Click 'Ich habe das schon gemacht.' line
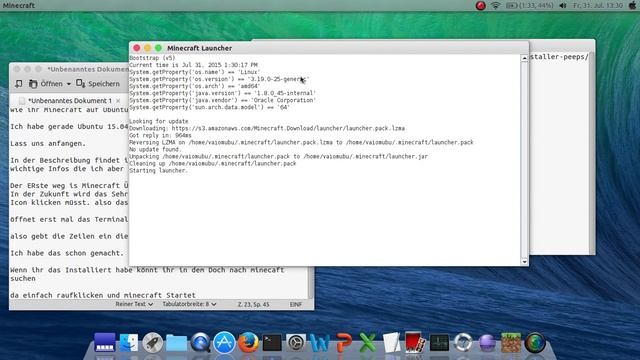 67,253
